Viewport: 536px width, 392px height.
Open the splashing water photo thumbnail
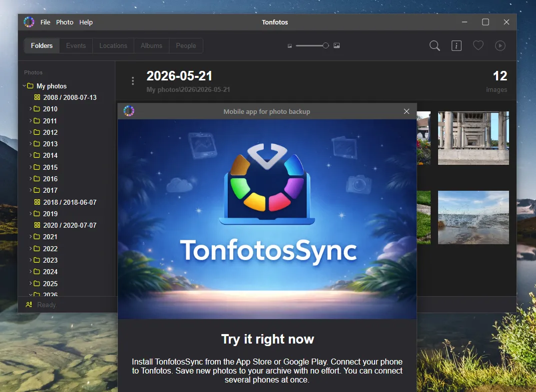click(474, 217)
